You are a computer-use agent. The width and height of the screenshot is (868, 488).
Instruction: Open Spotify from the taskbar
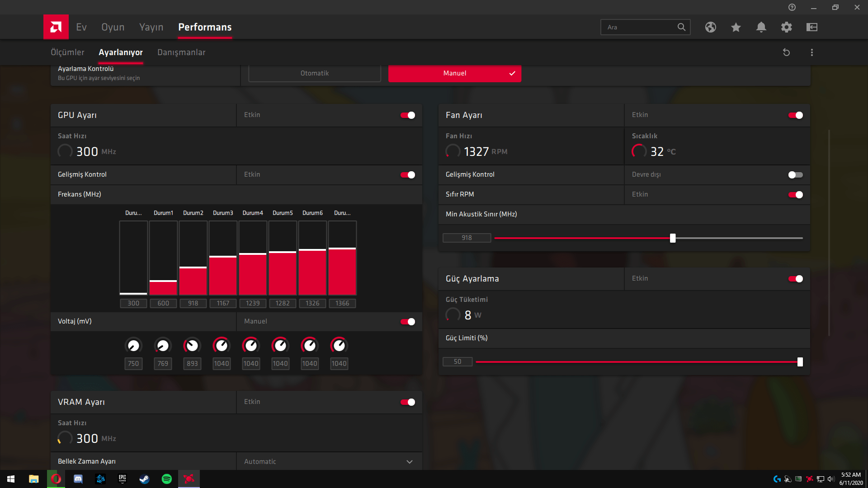click(x=166, y=479)
